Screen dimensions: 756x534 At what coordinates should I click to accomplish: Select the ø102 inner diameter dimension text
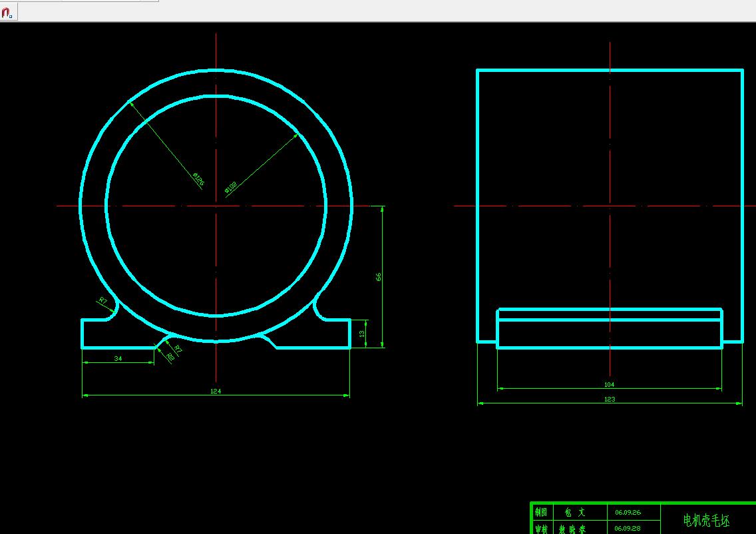(231, 188)
